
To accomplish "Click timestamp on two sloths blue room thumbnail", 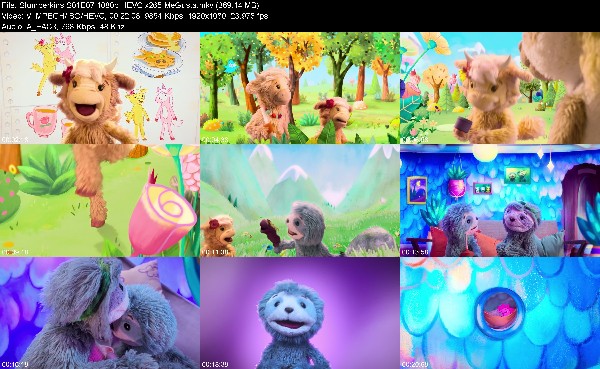I will pyautogui.click(x=415, y=252).
